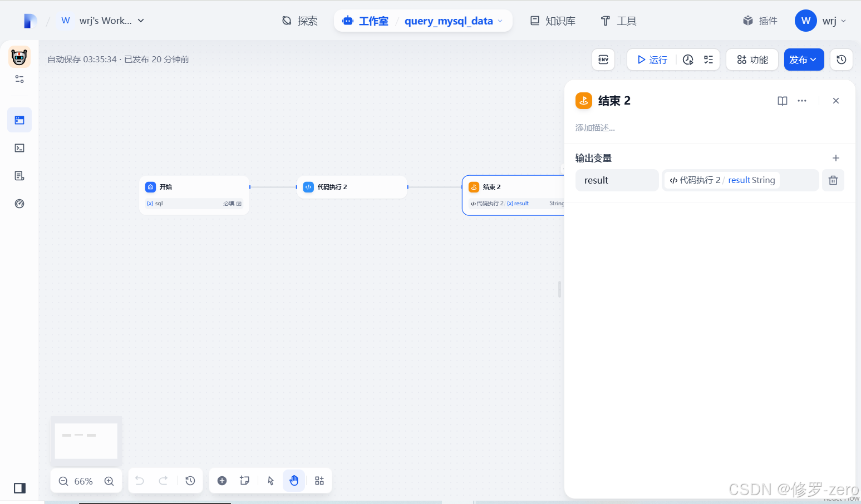Add a comment note to the canvas
The height and width of the screenshot is (504, 861).
(x=245, y=480)
